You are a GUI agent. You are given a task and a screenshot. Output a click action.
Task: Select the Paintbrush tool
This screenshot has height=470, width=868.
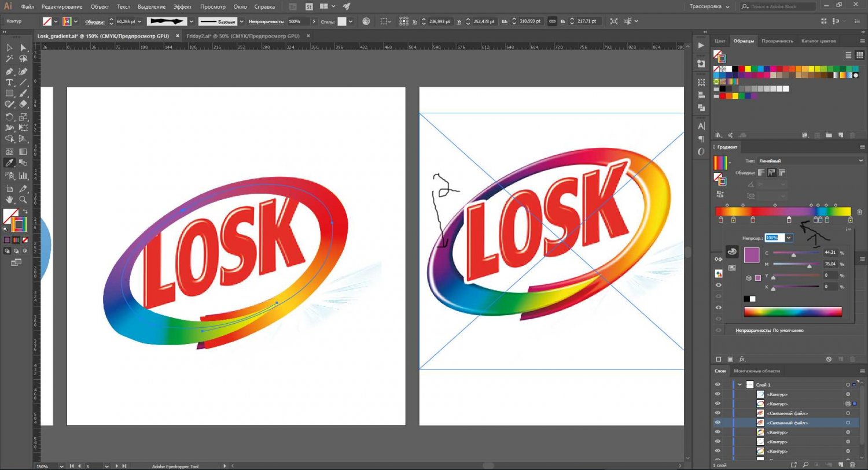click(23, 93)
